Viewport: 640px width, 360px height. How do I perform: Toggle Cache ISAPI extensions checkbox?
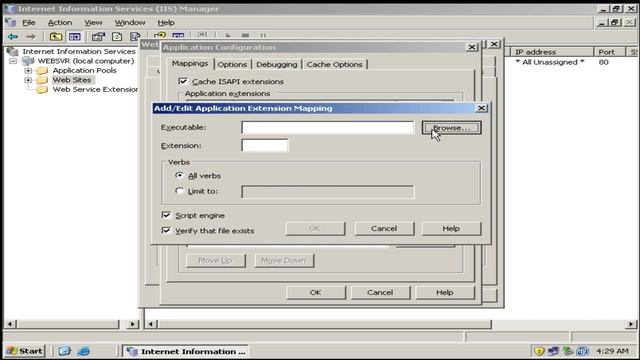point(183,81)
